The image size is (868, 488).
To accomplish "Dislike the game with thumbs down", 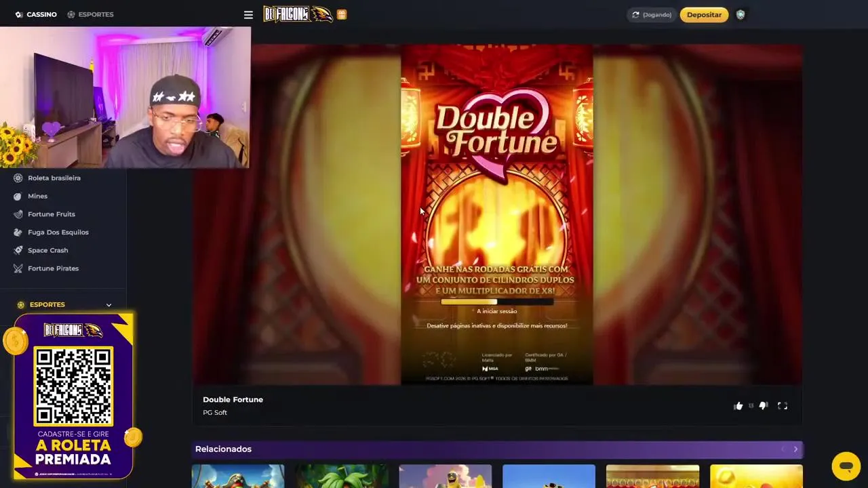I will pos(763,406).
